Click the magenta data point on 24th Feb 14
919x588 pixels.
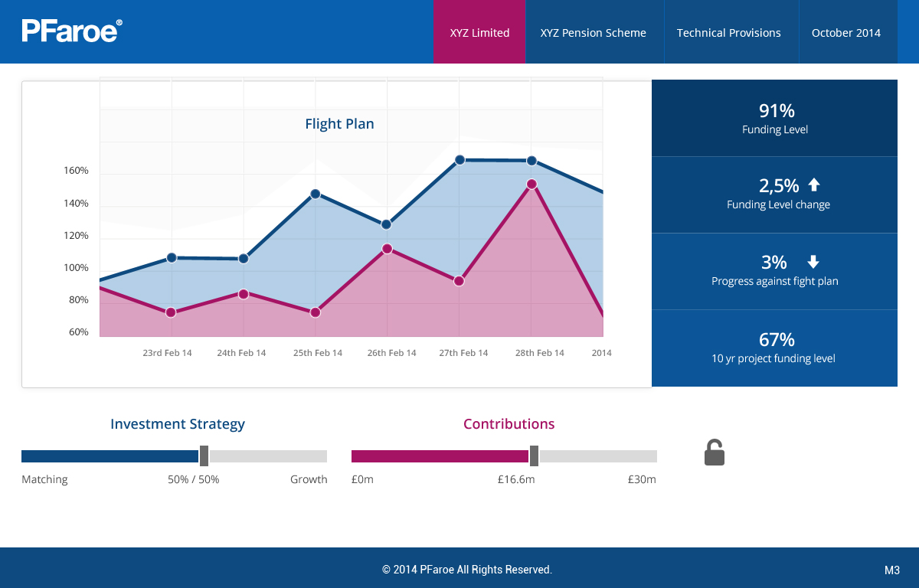[x=244, y=294]
